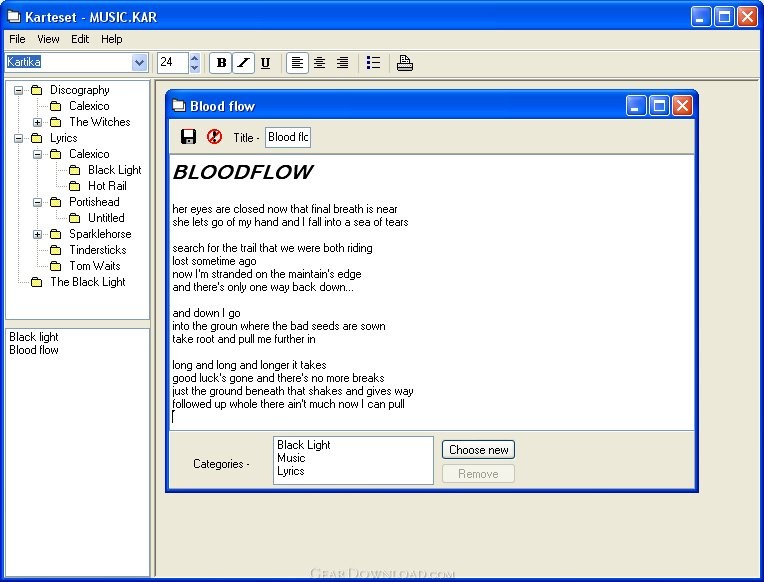Click Choose new category button
Screen dimensions: 764x582
coord(478,450)
